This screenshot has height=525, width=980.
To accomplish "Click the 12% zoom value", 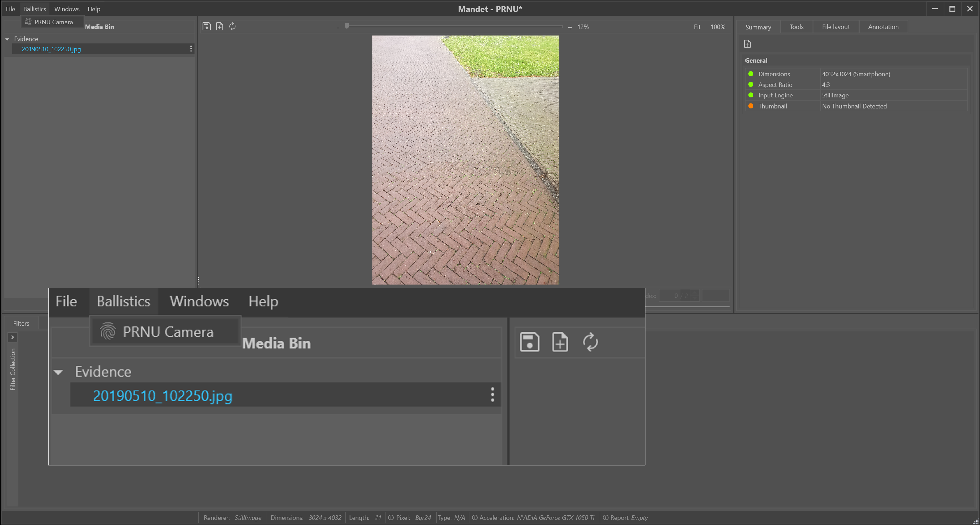I will click(x=583, y=27).
